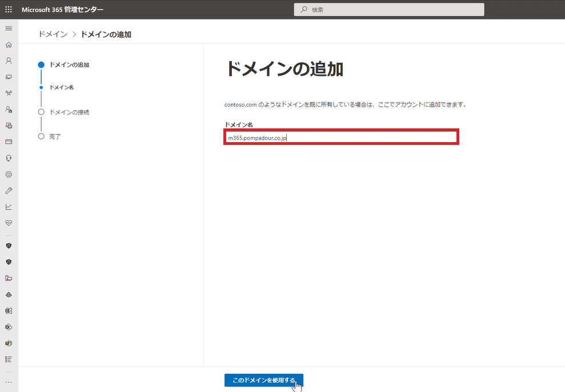Click the contoso.com description text
Viewport: 565px width, 392px height.
(346, 105)
